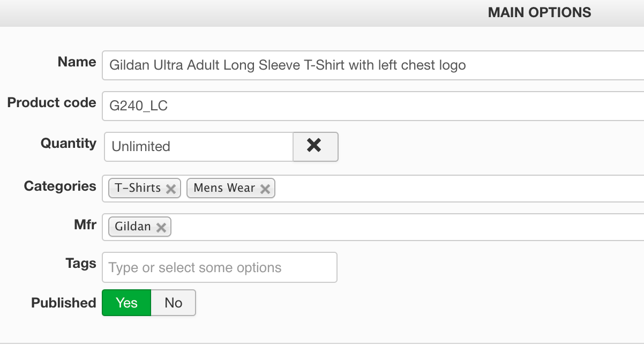Set Published to No
Viewport: 644px width, 345px height.
point(173,303)
